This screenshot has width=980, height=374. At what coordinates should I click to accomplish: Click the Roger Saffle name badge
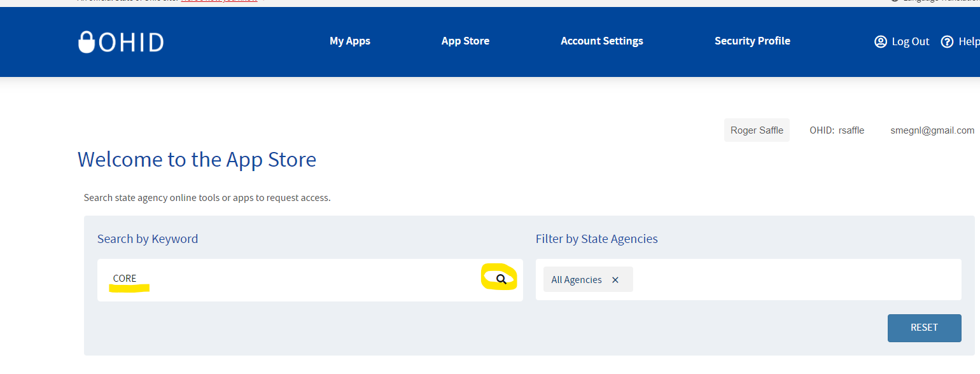757,130
